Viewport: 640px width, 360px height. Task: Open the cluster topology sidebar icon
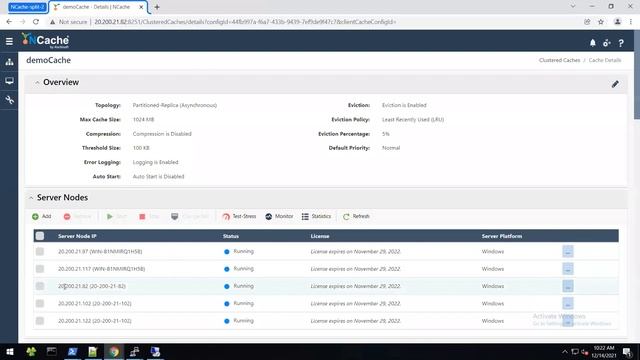click(x=9, y=62)
